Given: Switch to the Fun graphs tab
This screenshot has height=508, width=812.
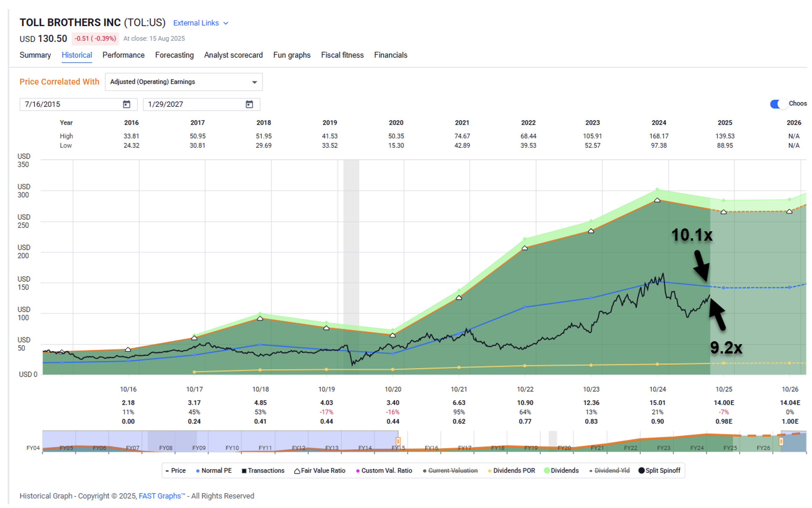Looking at the screenshot, I should coord(291,55).
